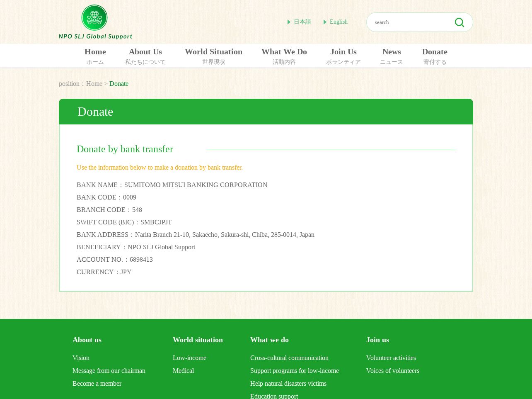The image size is (532, 399).
Task: Switch language to 日本語
Action: (302, 22)
